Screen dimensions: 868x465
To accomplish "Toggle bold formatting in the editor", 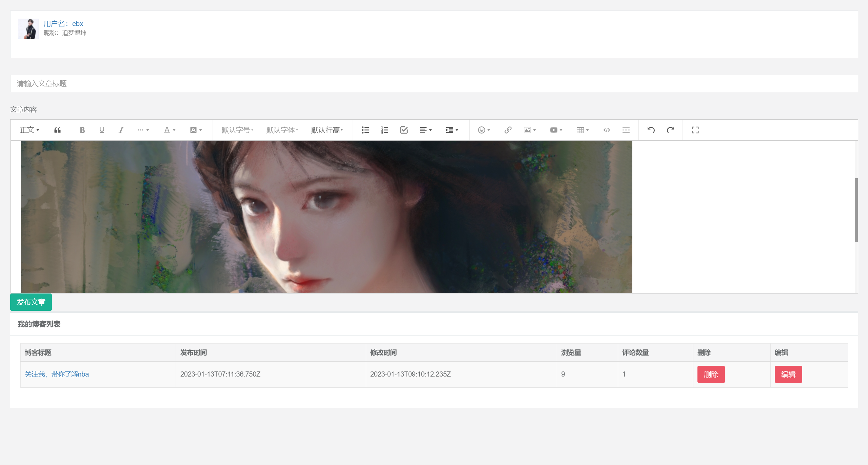I will 82,130.
